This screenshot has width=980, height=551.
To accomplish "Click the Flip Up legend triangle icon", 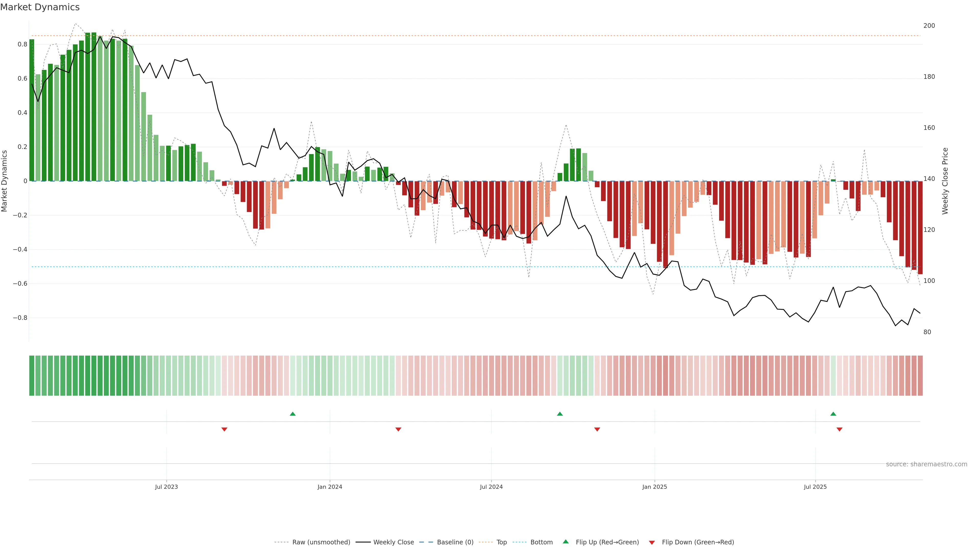I will (x=566, y=542).
